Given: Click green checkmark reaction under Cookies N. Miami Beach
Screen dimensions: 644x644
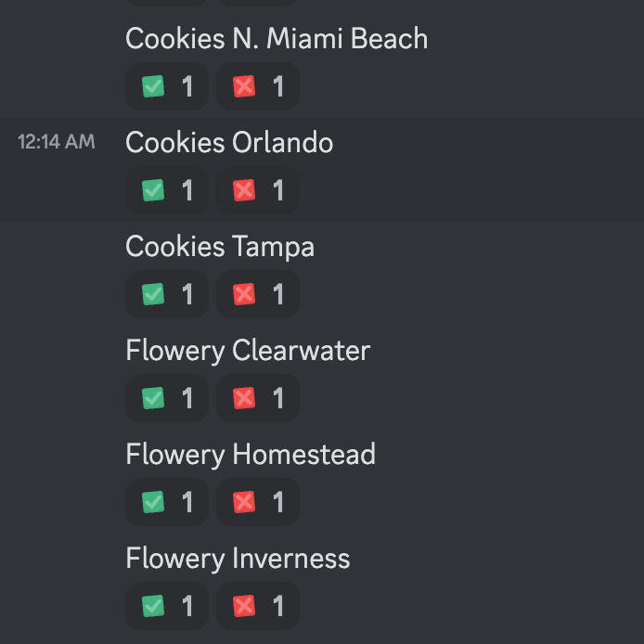Looking at the screenshot, I should pyautogui.click(x=166, y=86).
